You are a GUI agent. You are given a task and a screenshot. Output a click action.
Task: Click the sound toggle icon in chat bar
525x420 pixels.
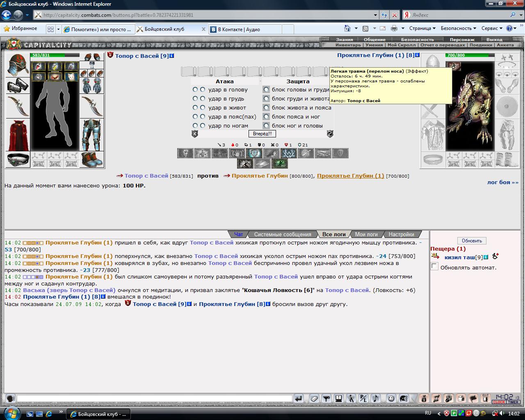point(376,398)
